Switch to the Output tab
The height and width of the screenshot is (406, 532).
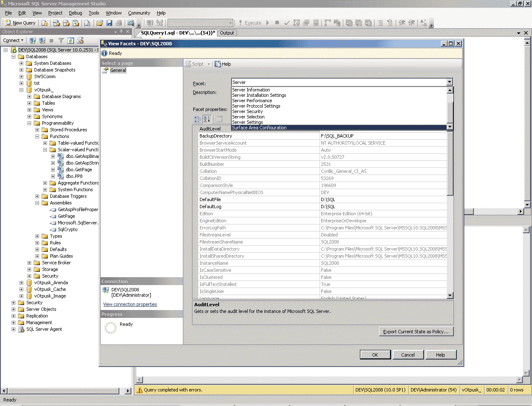pyautogui.click(x=227, y=33)
